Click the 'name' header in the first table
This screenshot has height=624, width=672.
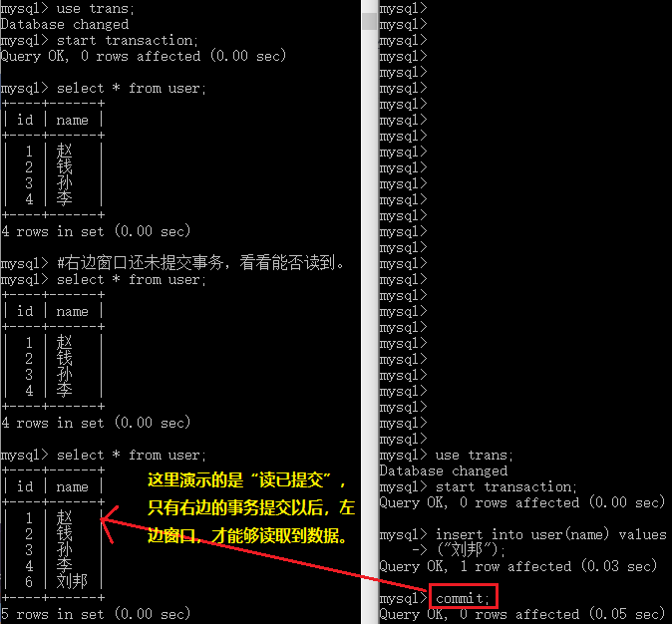(72, 120)
